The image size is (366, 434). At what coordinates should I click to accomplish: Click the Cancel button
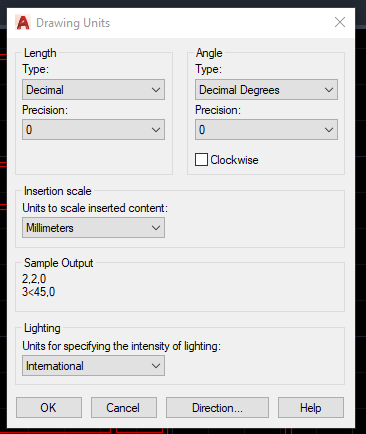[x=124, y=407]
